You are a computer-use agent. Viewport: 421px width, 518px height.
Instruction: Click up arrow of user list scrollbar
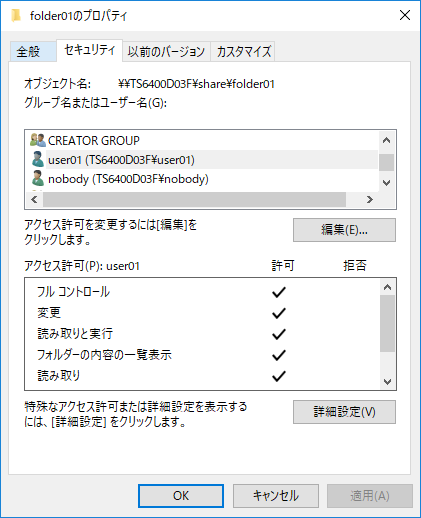[387, 140]
